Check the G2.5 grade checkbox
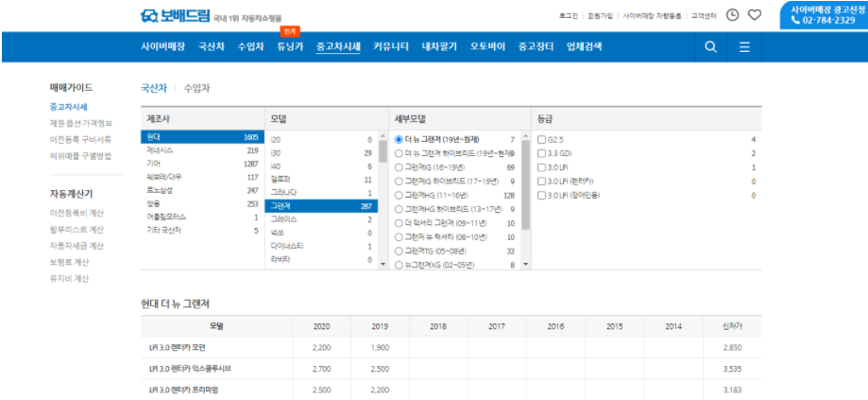This screenshot has width=868, height=400. (541, 140)
